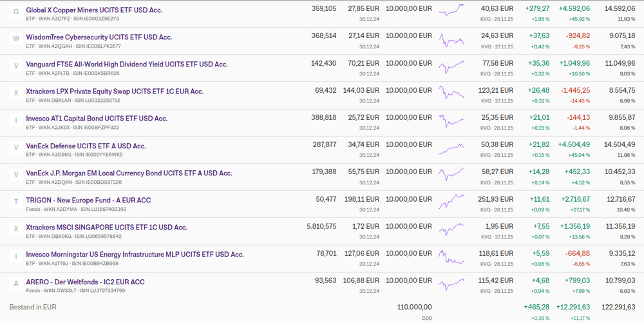Click the T avatar for TRIGON New Europe Fund
The height and width of the screenshot is (323, 644).
16,202
